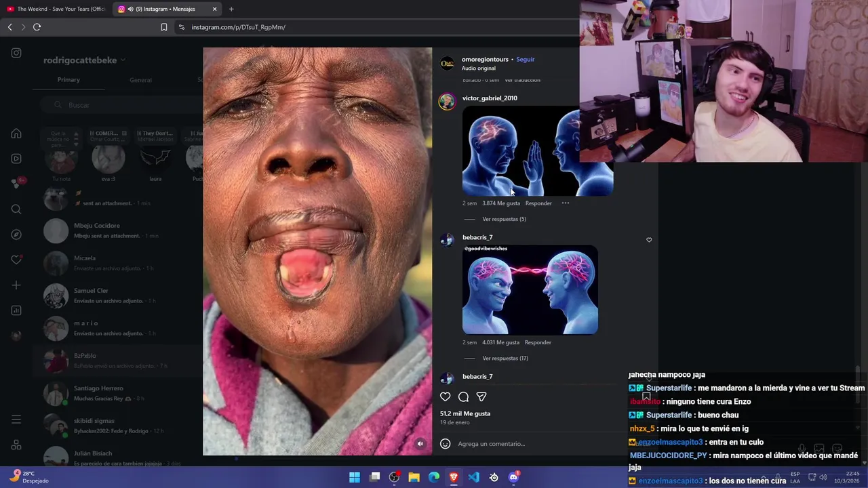This screenshot has height=488, width=868.
Task: Click the sidebar Search magnifier icon
Action: click(x=16, y=209)
